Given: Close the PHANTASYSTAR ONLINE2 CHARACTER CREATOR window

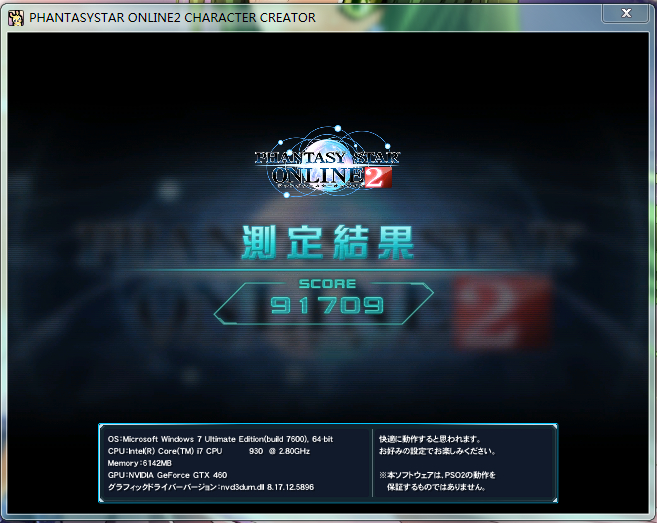Looking at the screenshot, I should click(626, 13).
